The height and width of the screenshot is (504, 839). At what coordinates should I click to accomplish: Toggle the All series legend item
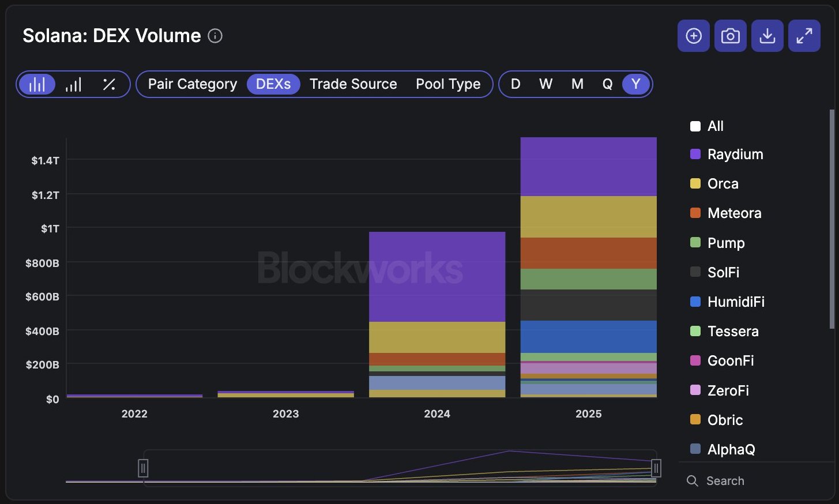coord(715,126)
